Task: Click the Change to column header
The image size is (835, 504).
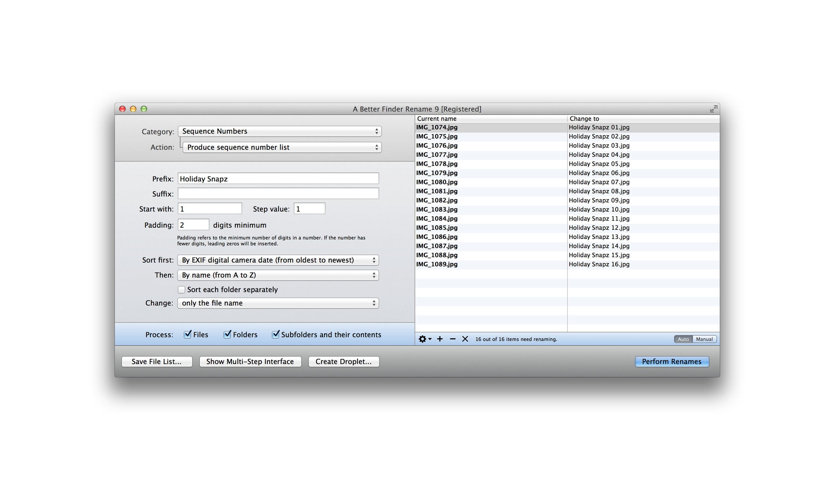Action: coord(644,119)
